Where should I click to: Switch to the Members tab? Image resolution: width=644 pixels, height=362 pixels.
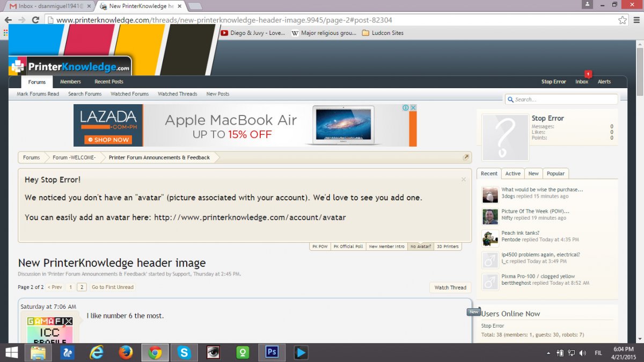tap(70, 82)
